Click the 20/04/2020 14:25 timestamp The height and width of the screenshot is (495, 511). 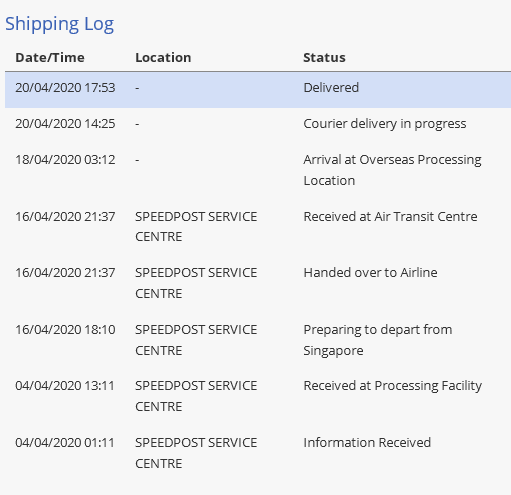[65, 124]
